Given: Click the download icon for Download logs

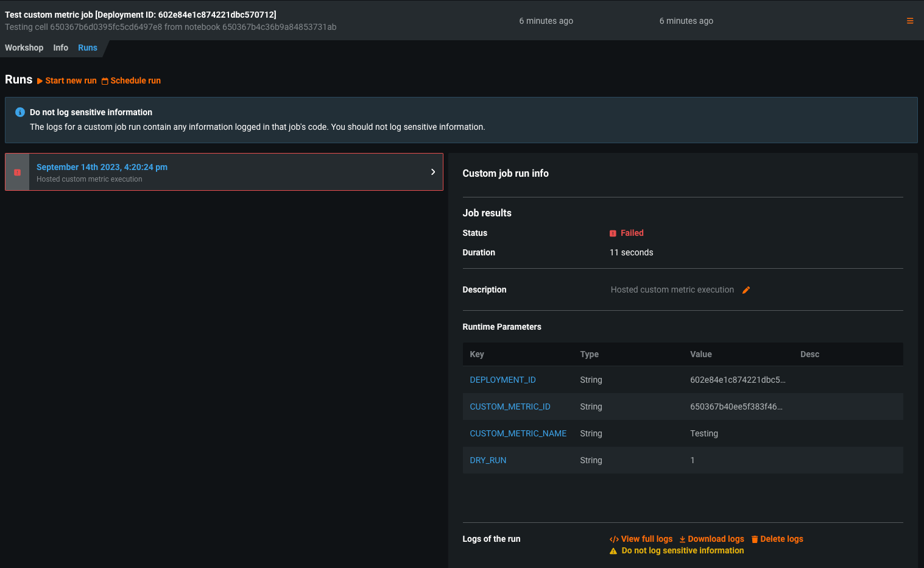Looking at the screenshot, I should (682, 539).
